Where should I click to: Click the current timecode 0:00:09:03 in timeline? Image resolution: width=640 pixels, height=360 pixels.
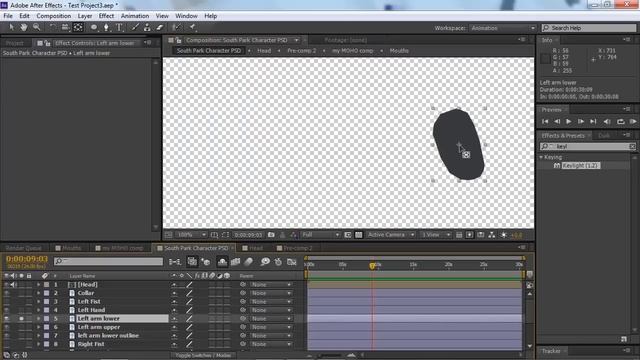[27, 259]
